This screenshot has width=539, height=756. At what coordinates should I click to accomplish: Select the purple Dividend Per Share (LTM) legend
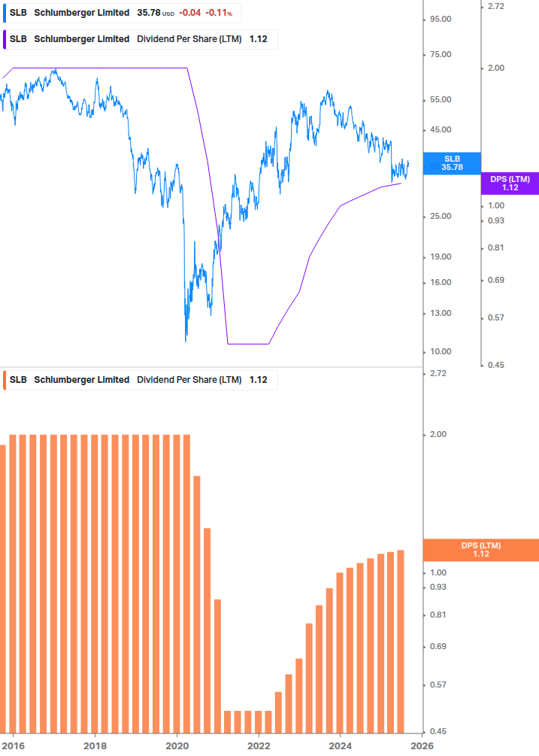(140, 39)
